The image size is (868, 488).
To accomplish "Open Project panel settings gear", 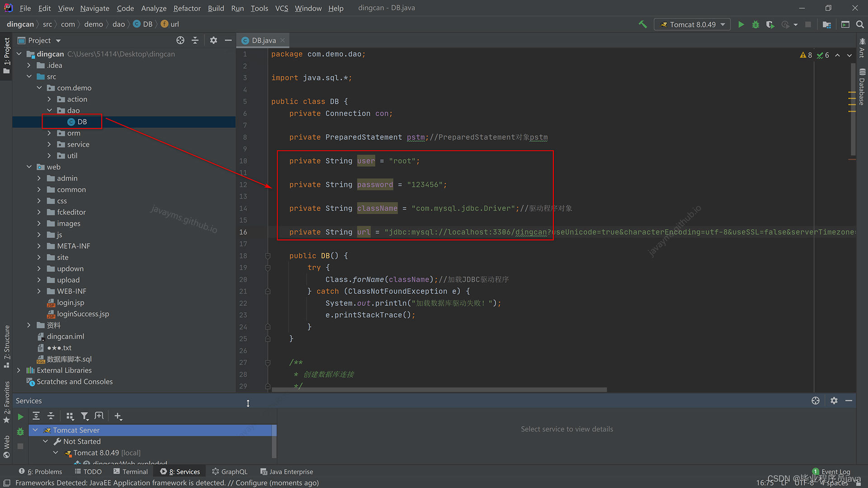I will (213, 40).
